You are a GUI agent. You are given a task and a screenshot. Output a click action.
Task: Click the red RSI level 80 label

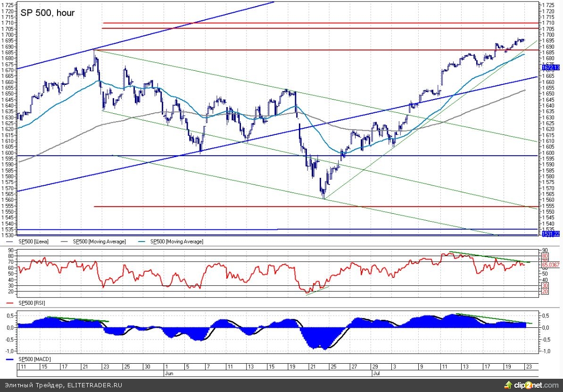tap(544, 256)
